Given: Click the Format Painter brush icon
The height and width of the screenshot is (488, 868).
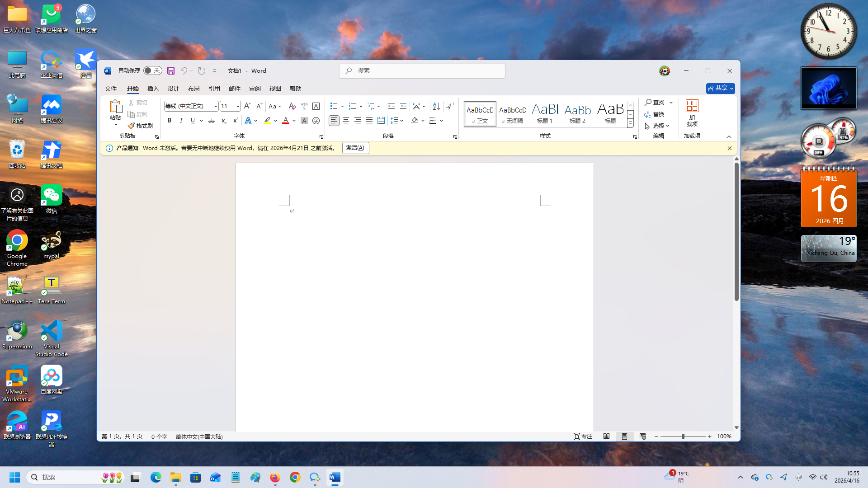Looking at the screenshot, I should click(x=131, y=126).
